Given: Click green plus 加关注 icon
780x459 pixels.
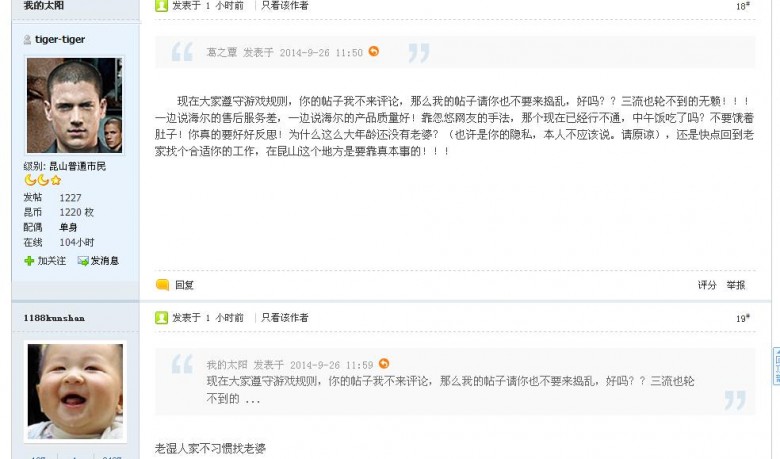Looking at the screenshot, I should (x=29, y=261).
